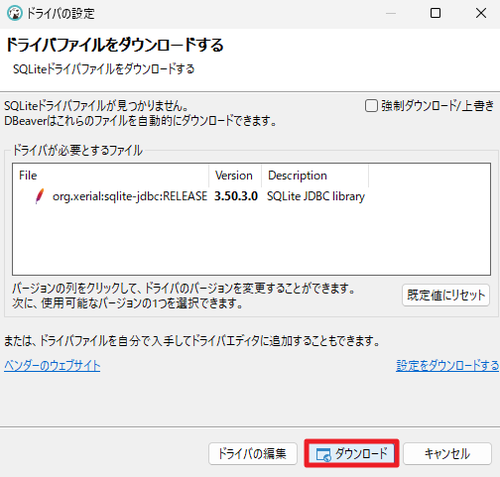Enable the 強制ダウンロード/上書き checkbox
Image resolution: width=500 pixels, height=477 pixels.
[x=371, y=106]
